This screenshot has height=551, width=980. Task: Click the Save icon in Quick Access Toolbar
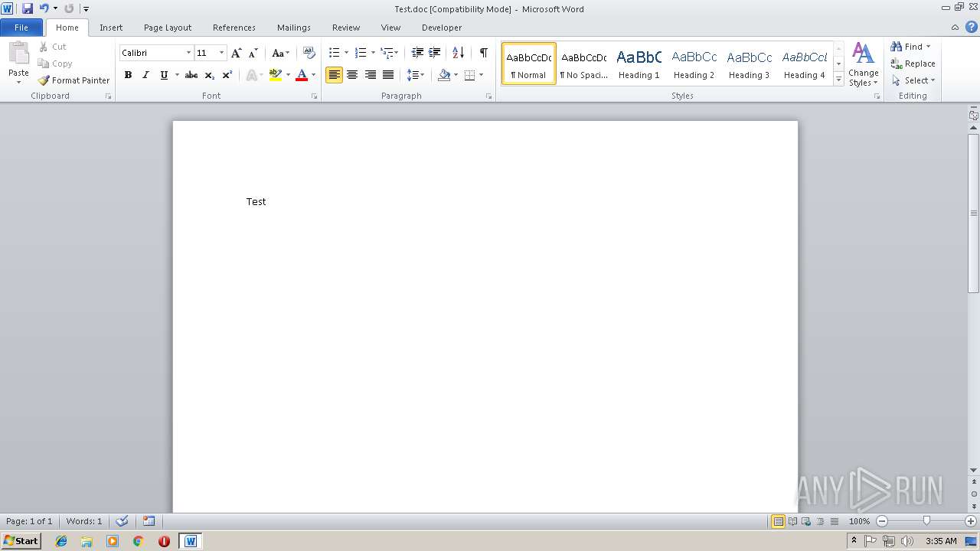click(28, 8)
